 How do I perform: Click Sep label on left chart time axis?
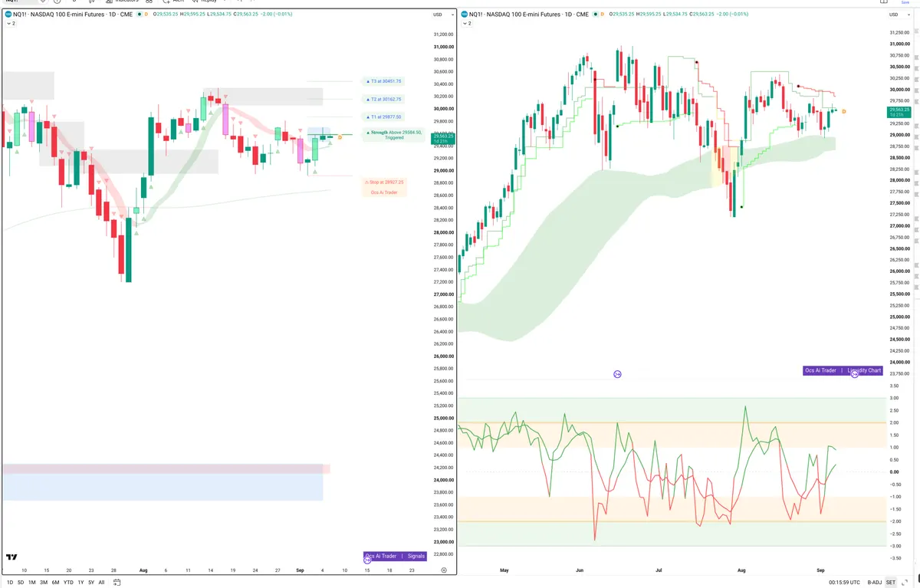300,570
